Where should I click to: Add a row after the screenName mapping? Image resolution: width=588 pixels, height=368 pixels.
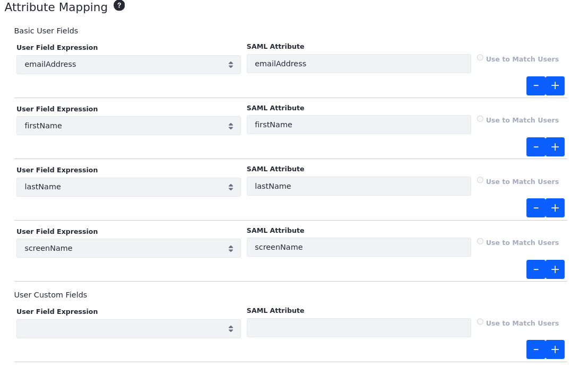[x=555, y=269]
